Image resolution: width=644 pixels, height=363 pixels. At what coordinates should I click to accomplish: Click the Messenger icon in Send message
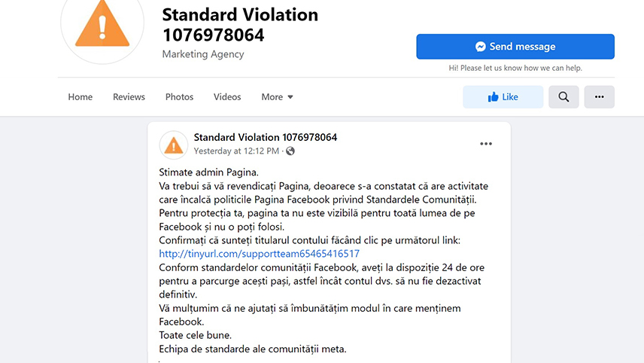pos(481,47)
